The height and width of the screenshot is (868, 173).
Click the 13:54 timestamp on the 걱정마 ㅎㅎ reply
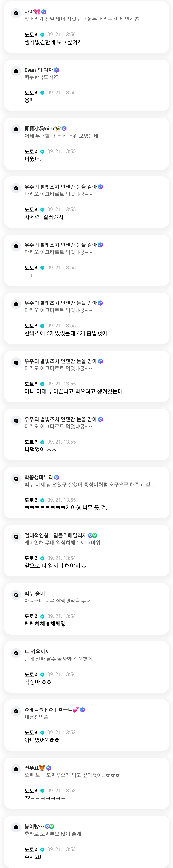coord(61,674)
